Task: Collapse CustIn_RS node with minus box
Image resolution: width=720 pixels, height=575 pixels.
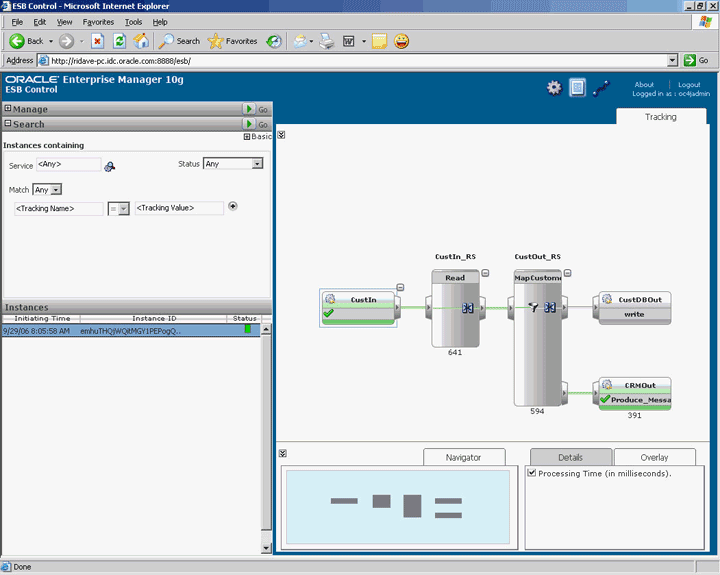Action: [485, 273]
